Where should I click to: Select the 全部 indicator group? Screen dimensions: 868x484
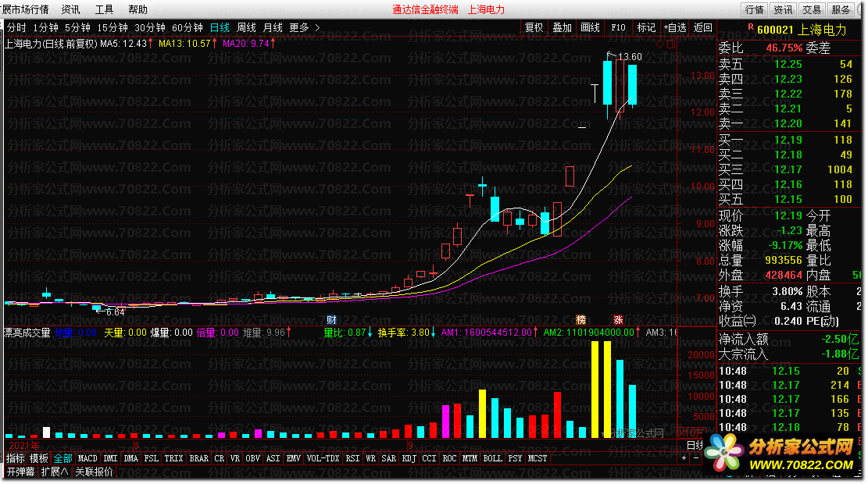[x=63, y=458]
